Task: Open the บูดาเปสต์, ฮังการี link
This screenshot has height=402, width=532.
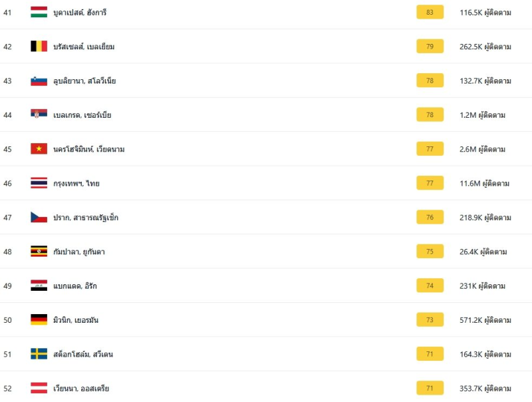Action: (x=80, y=13)
